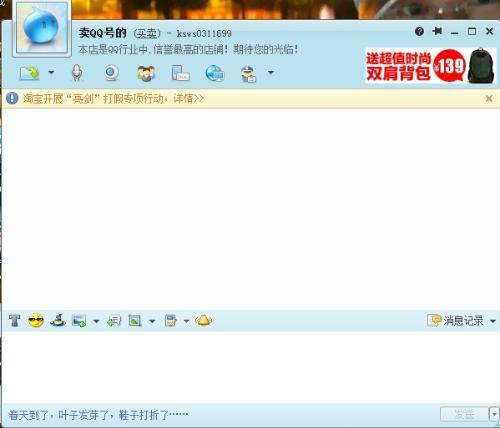Expand the send picture dropdown arrow
The height and width of the screenshot is (428, 500).
point(96,321)
